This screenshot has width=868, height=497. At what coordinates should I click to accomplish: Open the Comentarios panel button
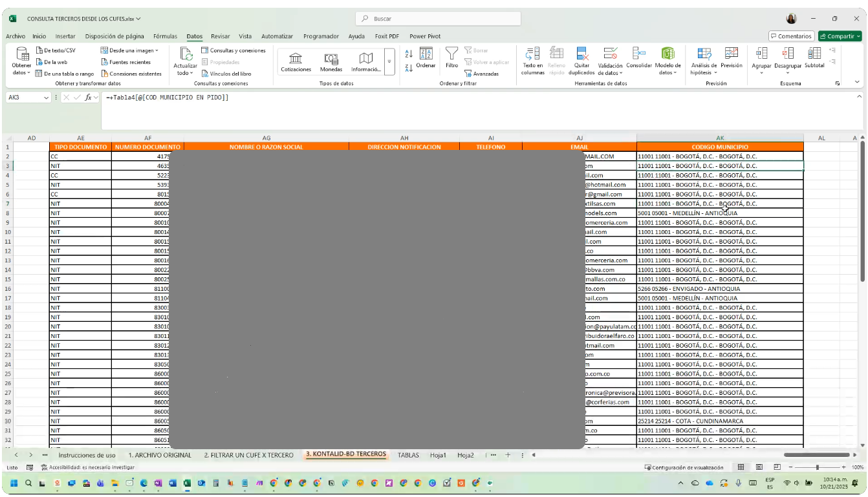click(x=790, y=36)
